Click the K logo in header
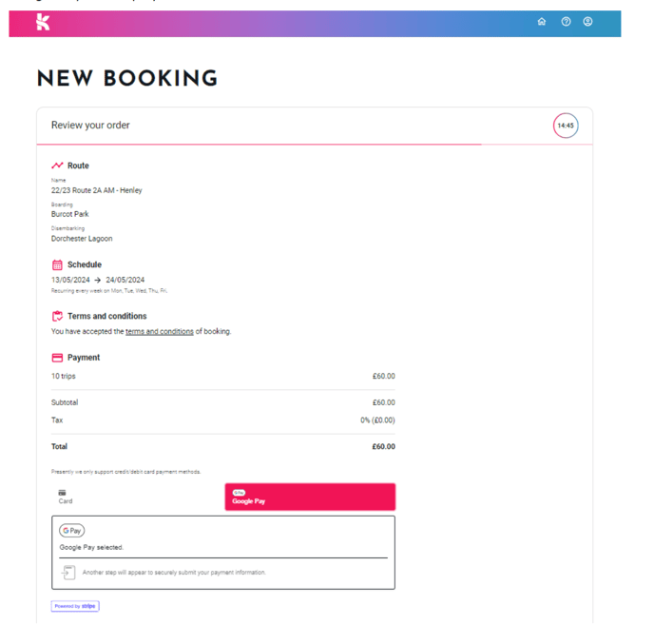The image size is (654, 644). pyautogui.click(x=43, y=22)
